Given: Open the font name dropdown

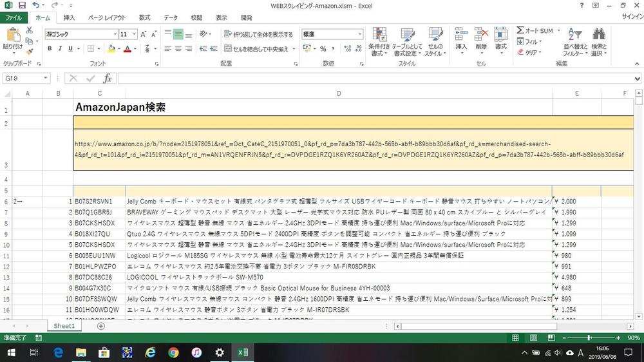Looking at the screenshot, I should 115,34.
